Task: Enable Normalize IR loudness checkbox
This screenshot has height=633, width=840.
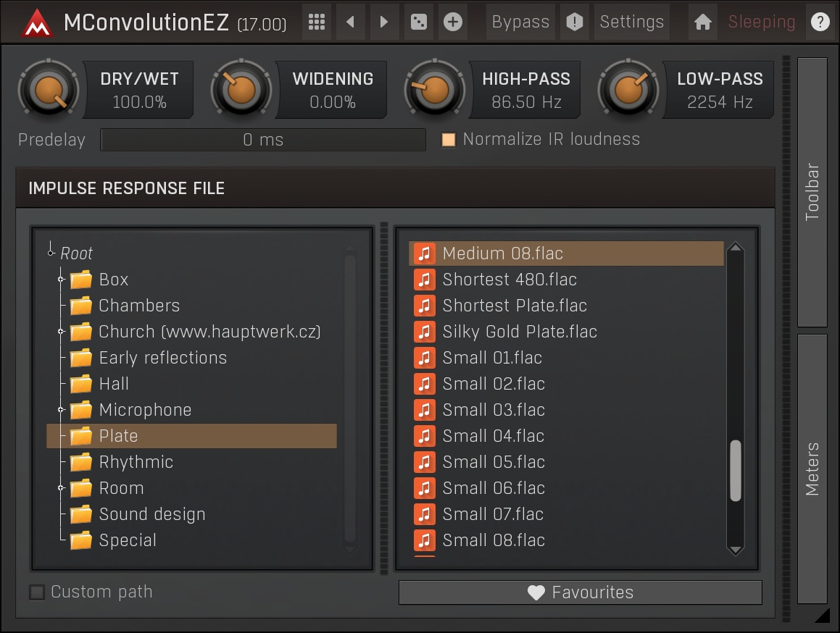Action: click(x=449, y=140)
